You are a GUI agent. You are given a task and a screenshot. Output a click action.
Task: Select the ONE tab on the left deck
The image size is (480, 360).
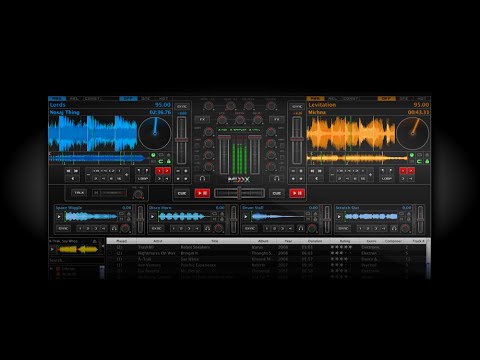click(x=146, y=99)
